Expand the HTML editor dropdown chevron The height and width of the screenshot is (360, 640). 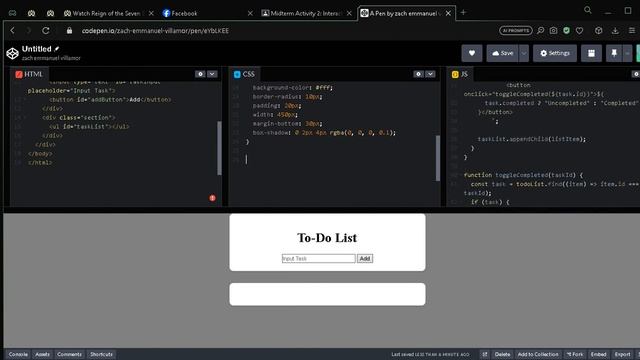tap(212, 74)
